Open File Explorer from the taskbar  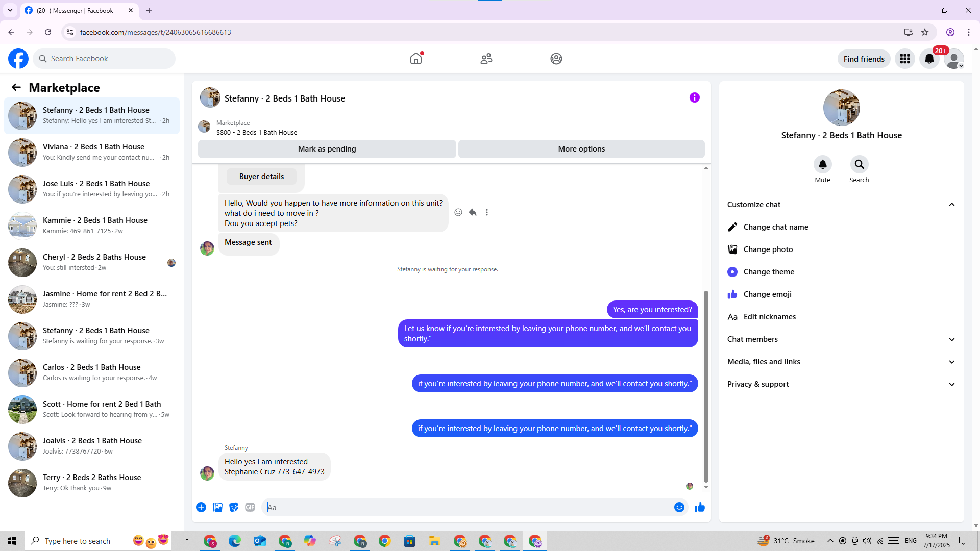(x=435, y=541)
